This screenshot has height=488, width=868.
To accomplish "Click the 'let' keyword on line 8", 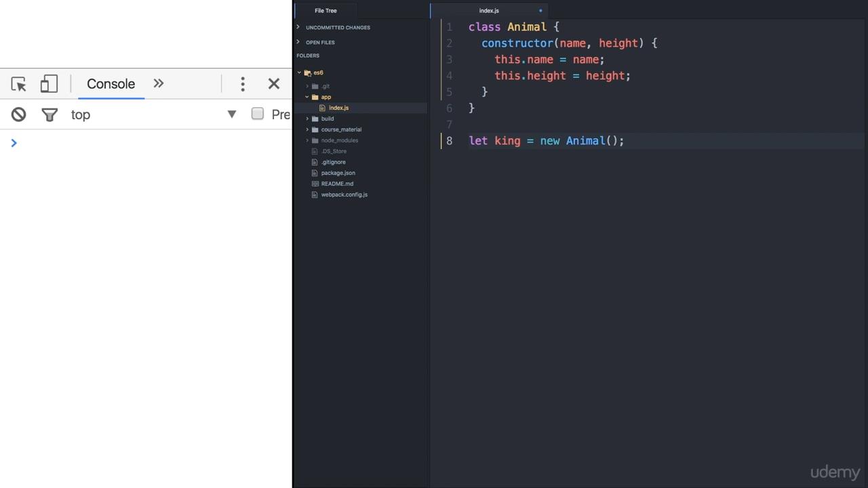I will point(478,141).
